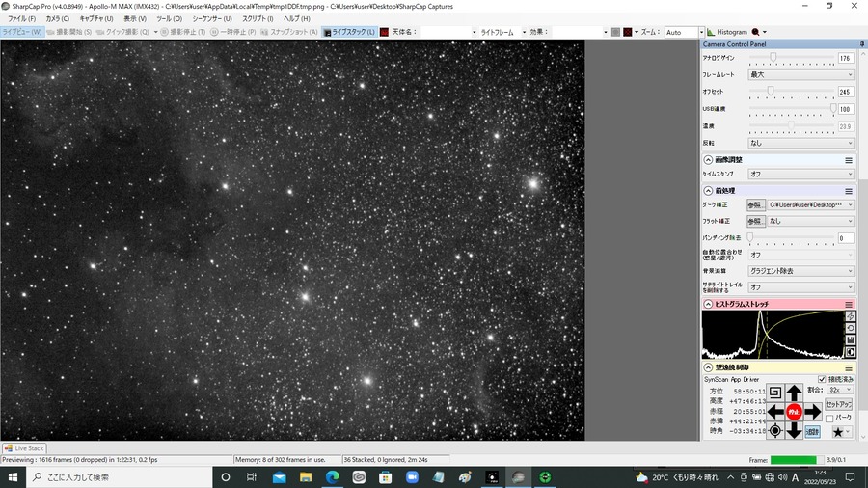
Task: Click the フラット補正 参照 browse button
Action: (755, 221)
